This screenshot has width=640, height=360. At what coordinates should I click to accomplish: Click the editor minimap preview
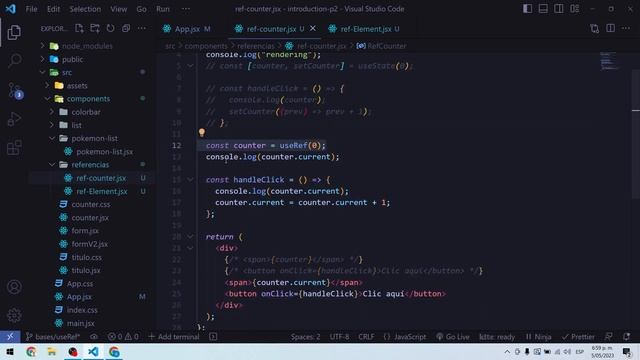click(x=610, y=62)
